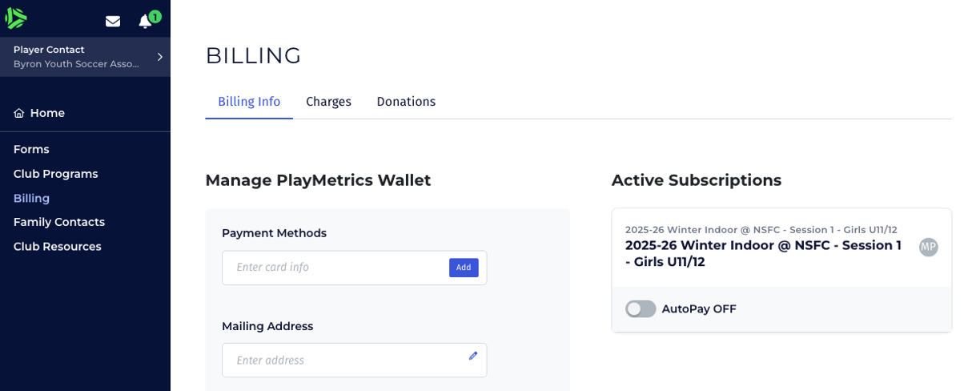
Task: Open the Player Contact organization selector
Action: (76, 57)
